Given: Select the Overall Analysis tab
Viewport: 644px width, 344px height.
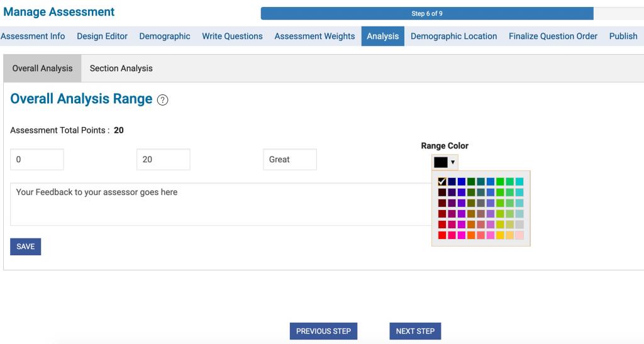Looking at the screenshot, I should tap(42, 68).
